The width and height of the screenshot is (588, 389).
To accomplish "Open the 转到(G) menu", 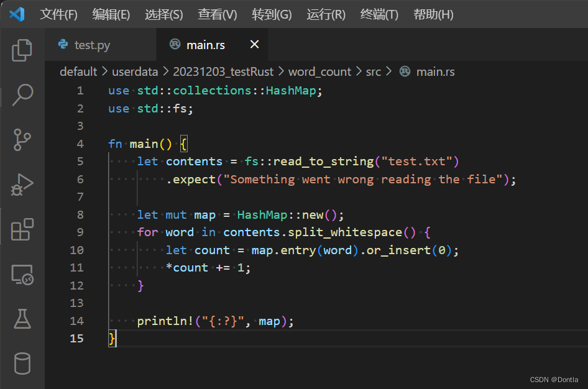I will click(x=272, y=15).
